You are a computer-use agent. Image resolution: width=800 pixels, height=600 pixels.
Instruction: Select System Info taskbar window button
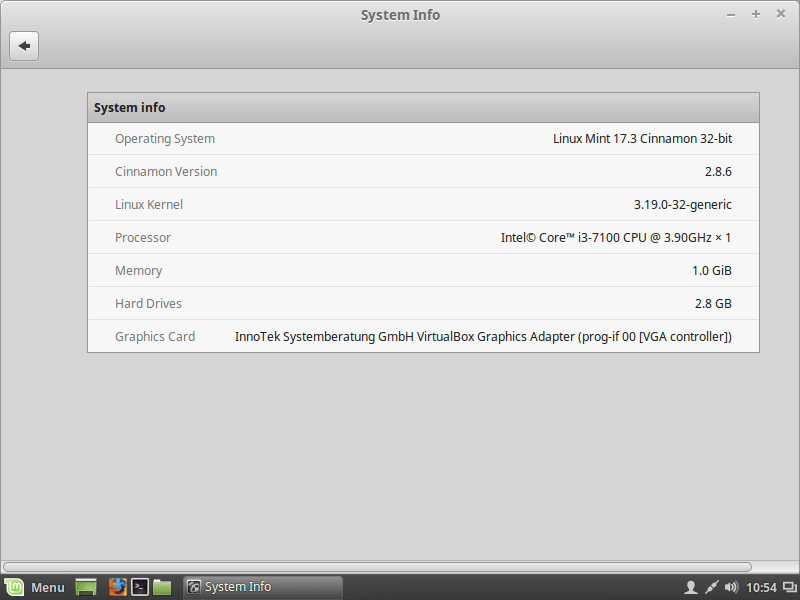click(263, 587)
